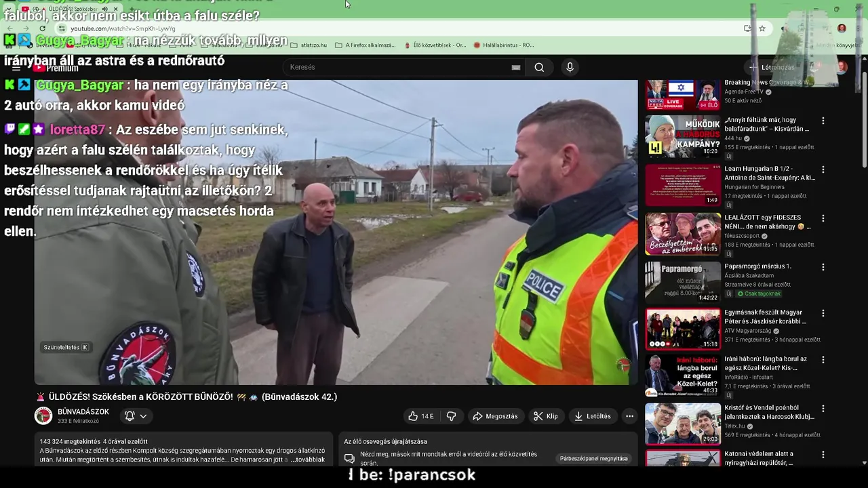Screen dimensions: 868x488
Task: Open atlatszo.hu bookmark
Action: (x=309, y=45)
